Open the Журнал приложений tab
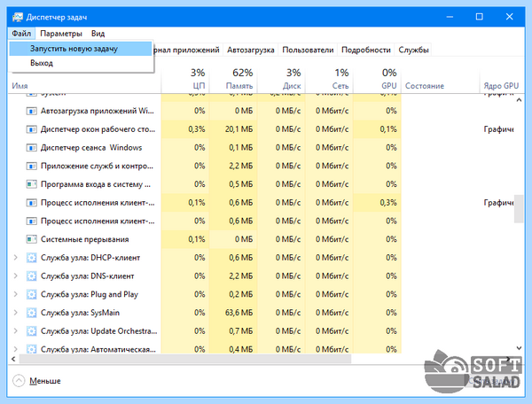The image size is (532, 404). 187,50
